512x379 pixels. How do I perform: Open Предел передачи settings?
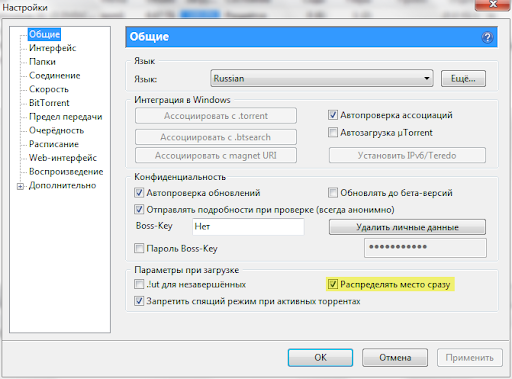click(65, 117)
